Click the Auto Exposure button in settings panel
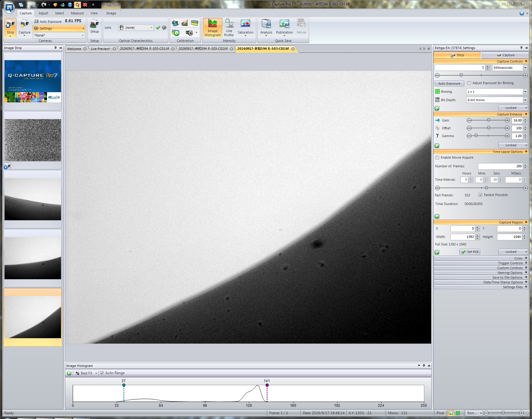This screenshot has width=532, height=419. [449, 84]
